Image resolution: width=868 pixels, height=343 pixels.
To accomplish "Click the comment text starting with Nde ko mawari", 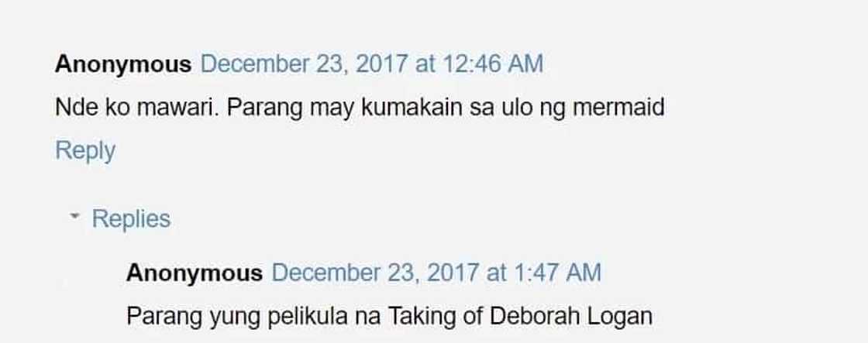I will coord(360,108).
